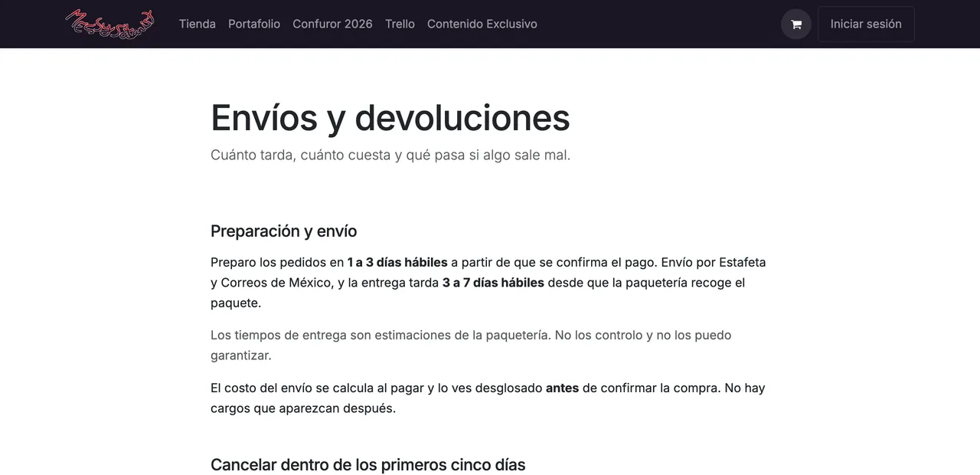Click bold text '3 a 7 días hábiles'
The height and width of the screenshot is (475, 980).
pos(493,283)
